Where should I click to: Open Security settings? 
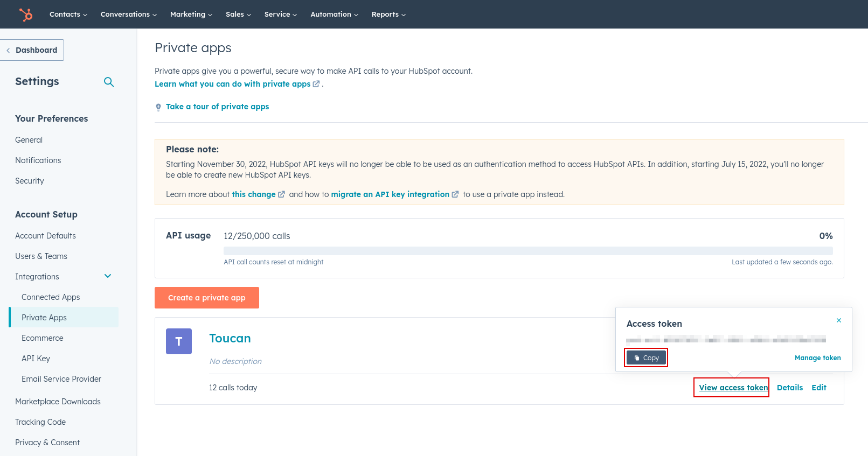30,181
